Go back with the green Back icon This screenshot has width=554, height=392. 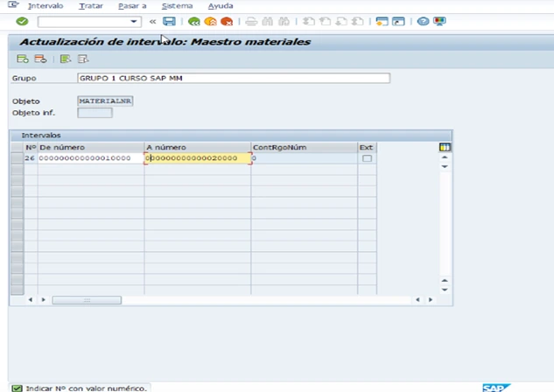[193, 22]
